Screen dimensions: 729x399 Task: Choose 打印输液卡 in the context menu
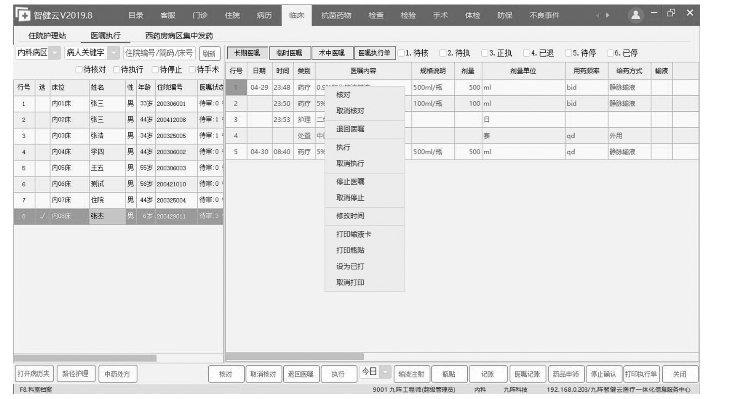pyautogui.click(x=364, y=234)
